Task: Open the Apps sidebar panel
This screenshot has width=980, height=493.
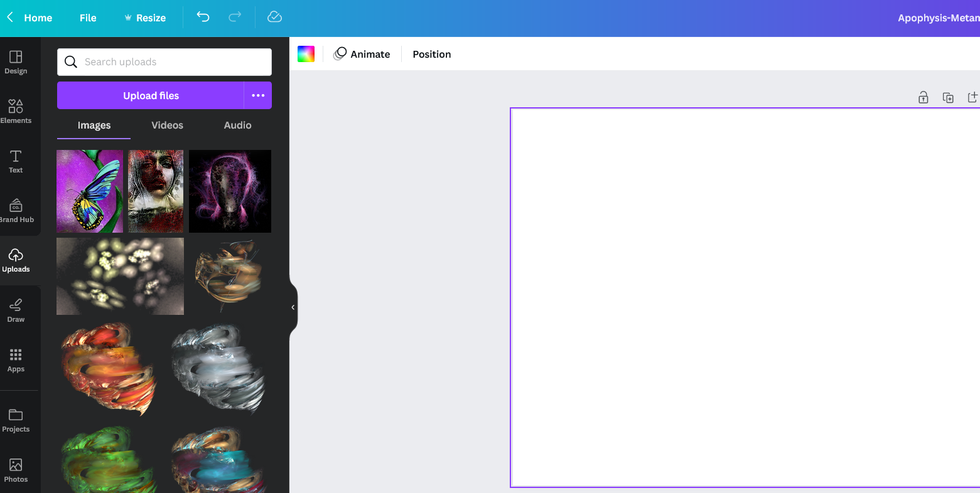Action: pos(16,360)
